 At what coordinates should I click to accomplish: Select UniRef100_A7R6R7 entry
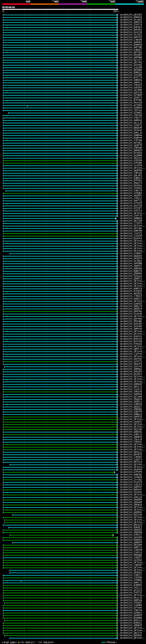tap(131, 254)
